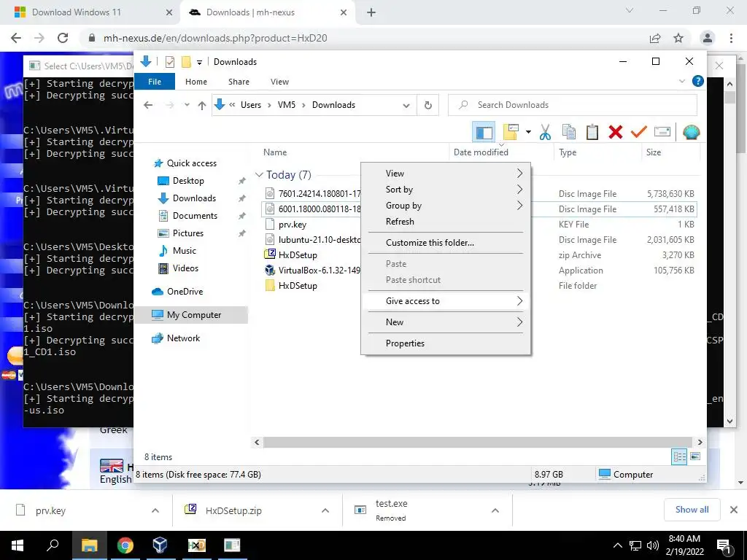
Task: Collapse the Explorer ribbon chevron
Action: [682, 82]
